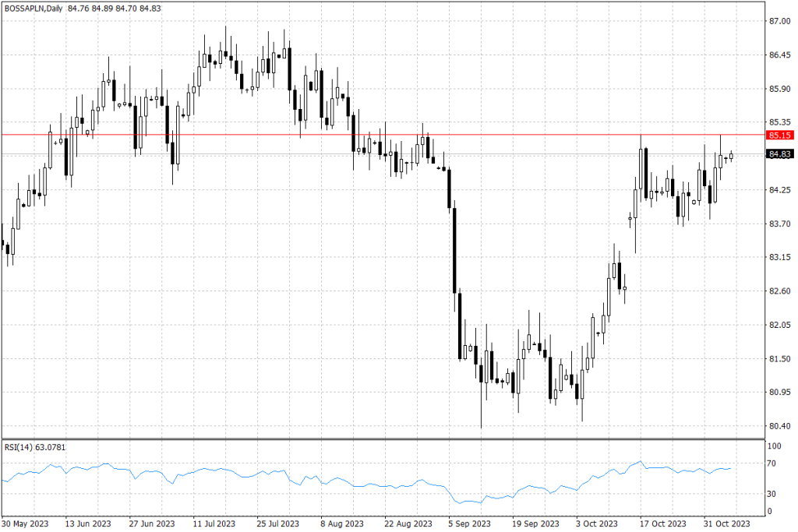Click the 30 May 2023 date label
798x532 pixels.
[26, 523]
